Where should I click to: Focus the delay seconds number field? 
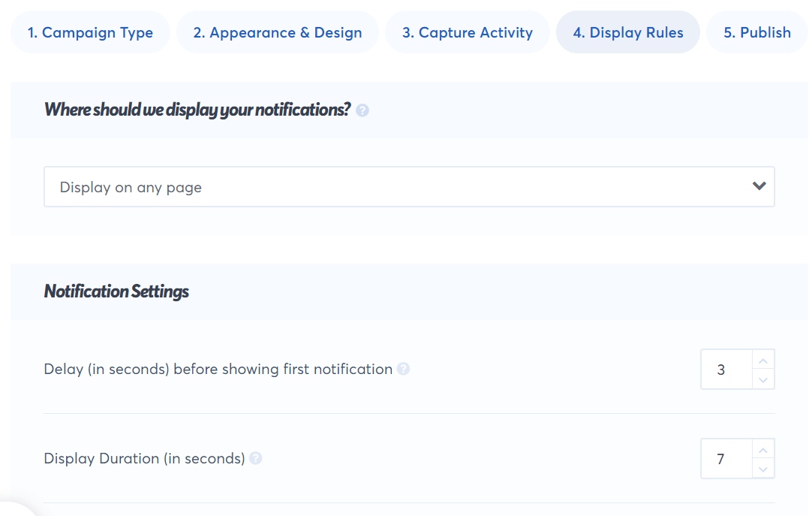pyautogui.click(x=726, y=370)
